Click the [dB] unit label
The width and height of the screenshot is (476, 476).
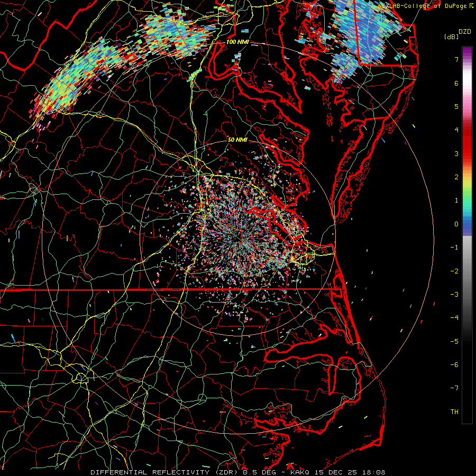tap(451, 36)
